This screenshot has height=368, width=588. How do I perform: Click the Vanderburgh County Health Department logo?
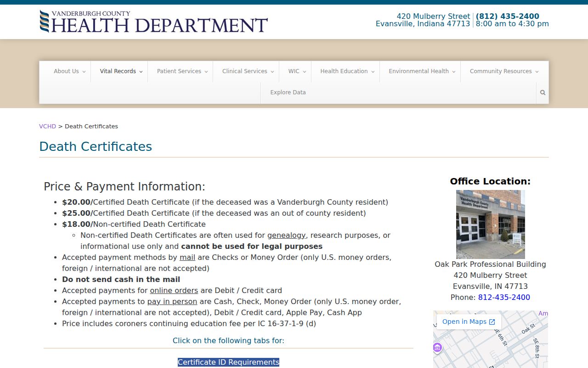tap(153, 22)
